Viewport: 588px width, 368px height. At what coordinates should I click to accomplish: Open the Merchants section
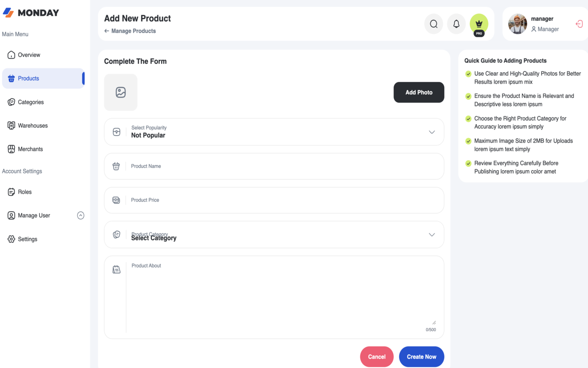point(30,149)
